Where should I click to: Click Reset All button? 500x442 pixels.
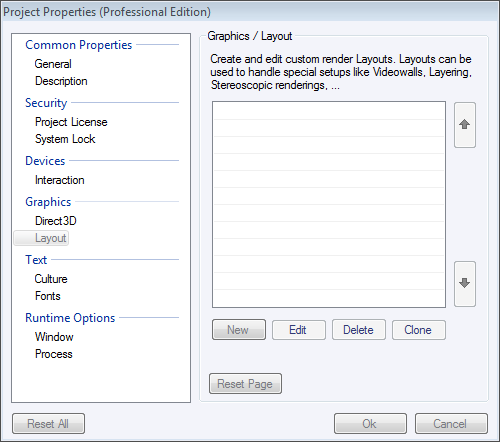point(48,424)
